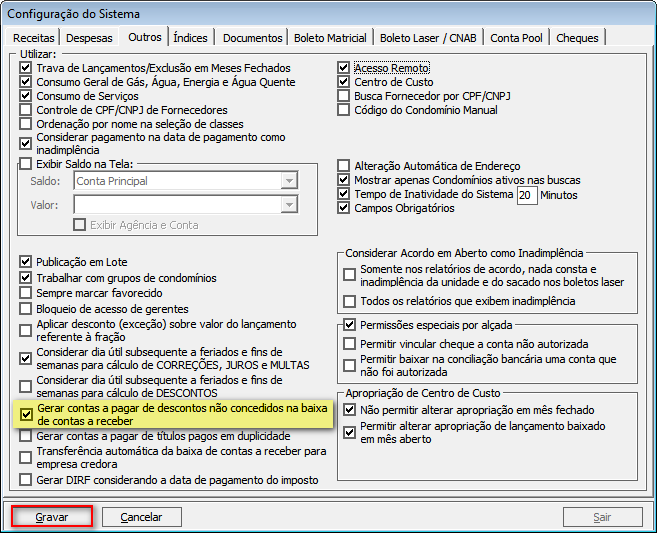Enable Permitir vincular cheque a conta não autorizada

349,344
